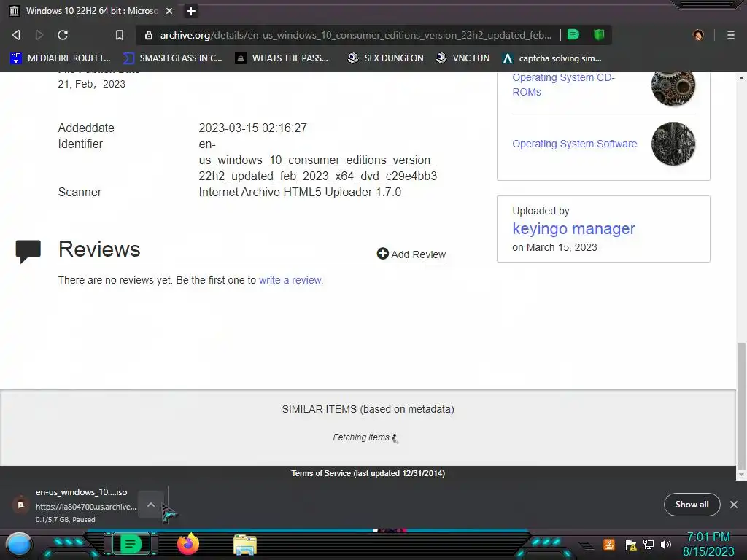Open the WHATS THE PASS... bookmark
The image size is (747, 560).
click(x=282, y=58)
